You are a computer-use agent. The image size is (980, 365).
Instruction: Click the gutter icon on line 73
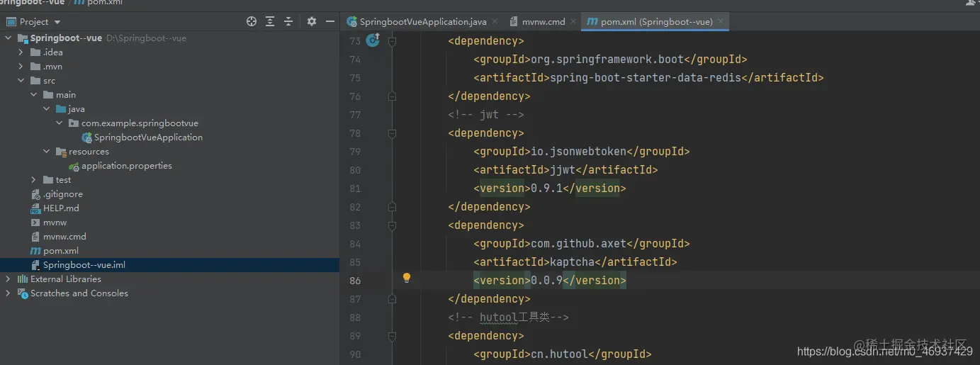click(373, 41)
